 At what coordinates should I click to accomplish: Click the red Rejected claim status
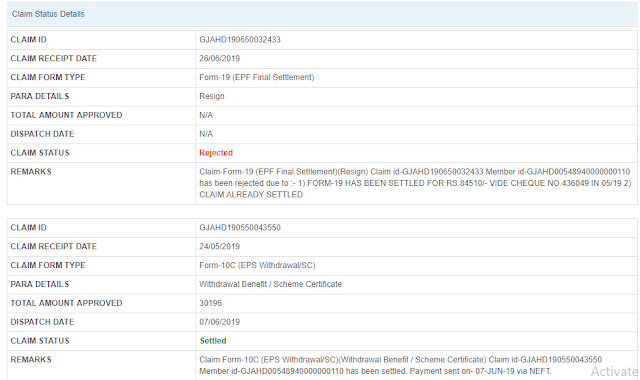tap(216, 153)
